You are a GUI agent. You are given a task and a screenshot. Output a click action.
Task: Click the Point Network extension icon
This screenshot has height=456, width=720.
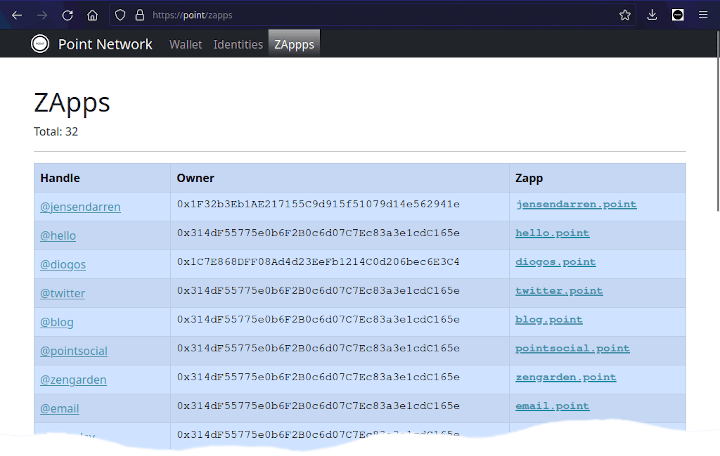pos(677,15)
